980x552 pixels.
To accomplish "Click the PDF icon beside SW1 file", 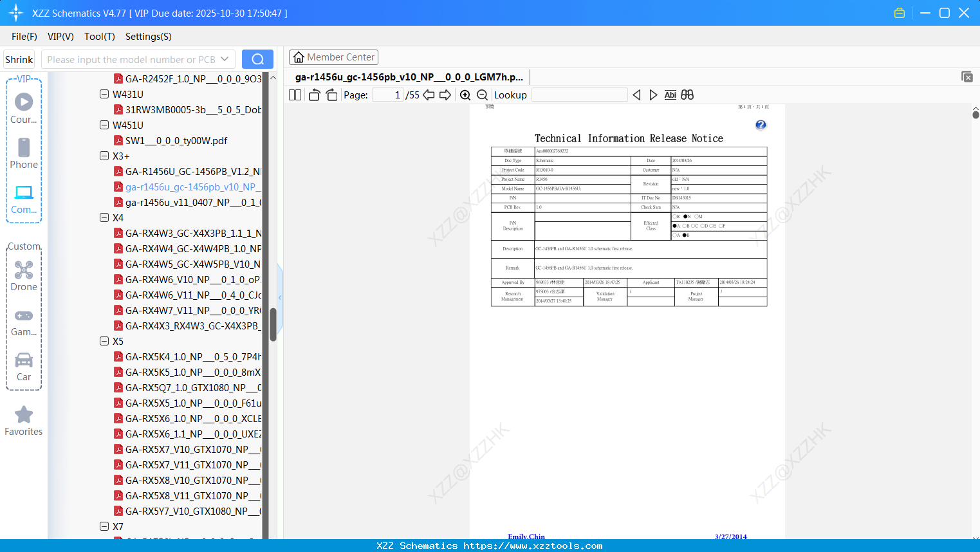I will (x=118, y=140).
